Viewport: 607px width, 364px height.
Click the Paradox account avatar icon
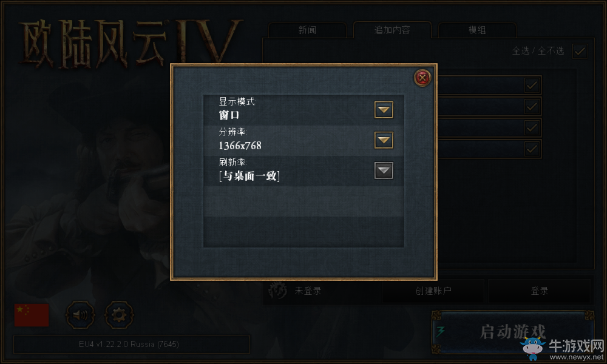coord(277,291)
